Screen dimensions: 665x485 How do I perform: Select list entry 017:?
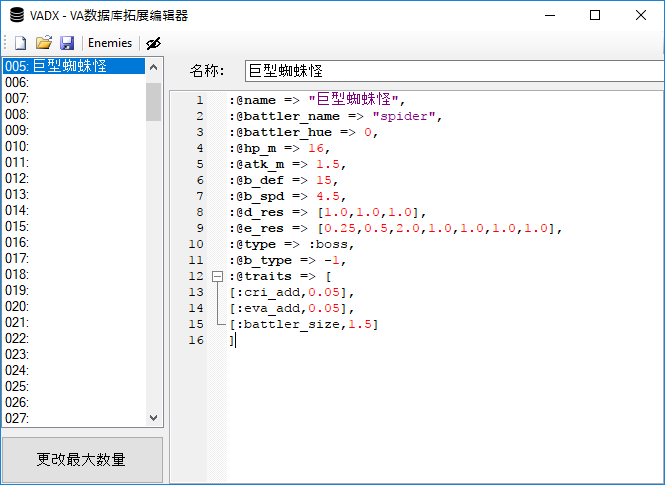[74, 258]
